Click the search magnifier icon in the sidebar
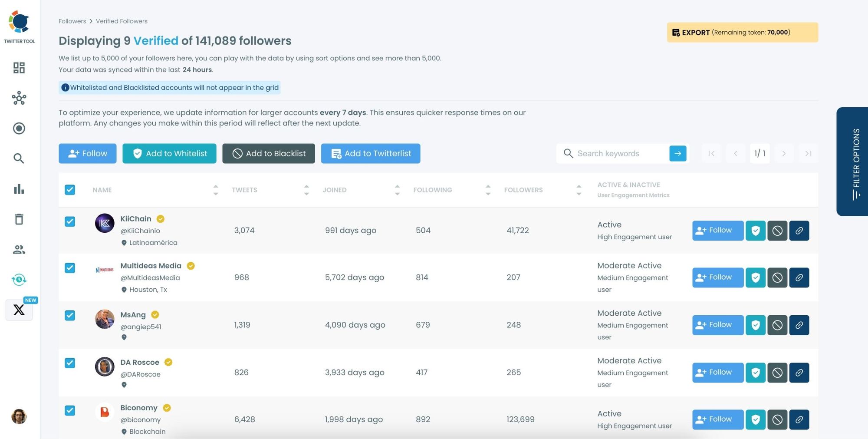The height and width of the screenshot is (439, 868). [x=19, y=158]
